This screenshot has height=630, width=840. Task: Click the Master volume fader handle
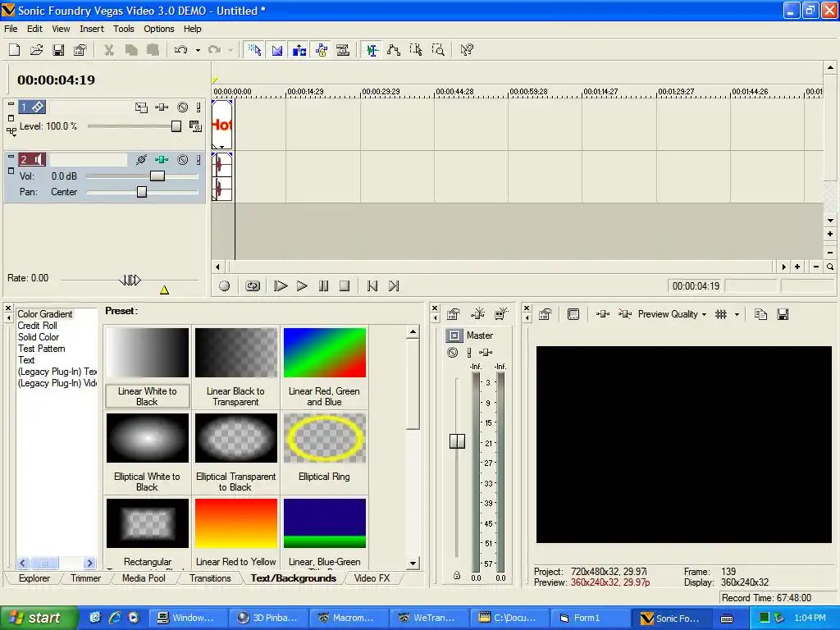(x=457, y=441)
